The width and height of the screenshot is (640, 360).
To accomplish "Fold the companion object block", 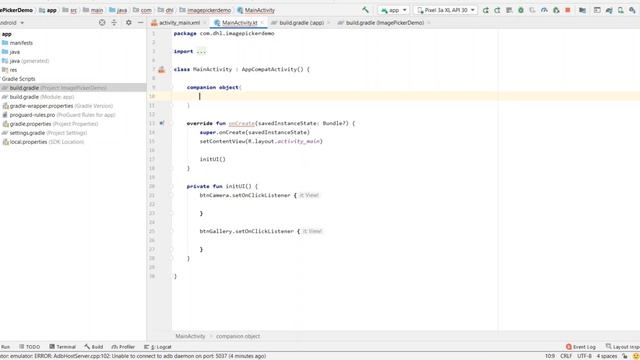I will click(x=172, y=87).
